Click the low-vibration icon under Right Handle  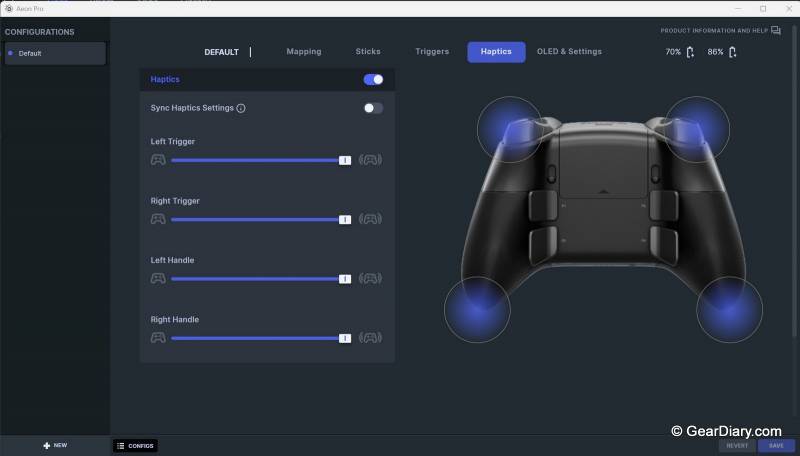pyautogui.click(x=158, y=338)
